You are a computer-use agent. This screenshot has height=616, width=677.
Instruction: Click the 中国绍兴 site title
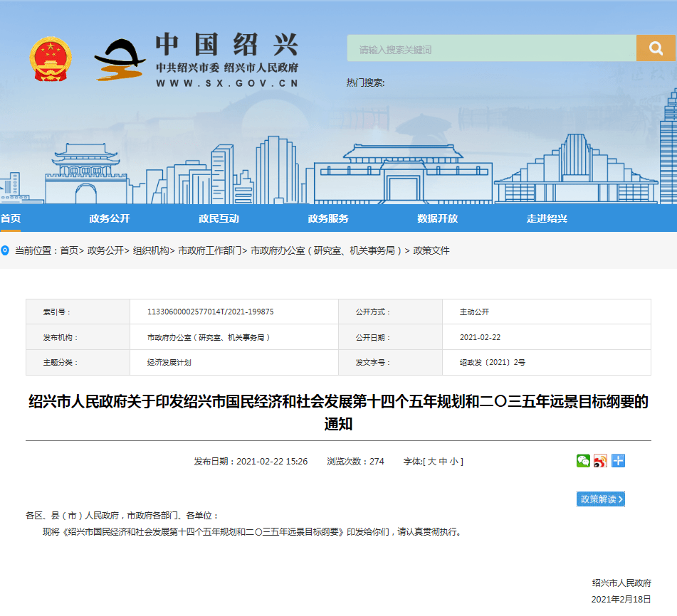tap(226, 44)
